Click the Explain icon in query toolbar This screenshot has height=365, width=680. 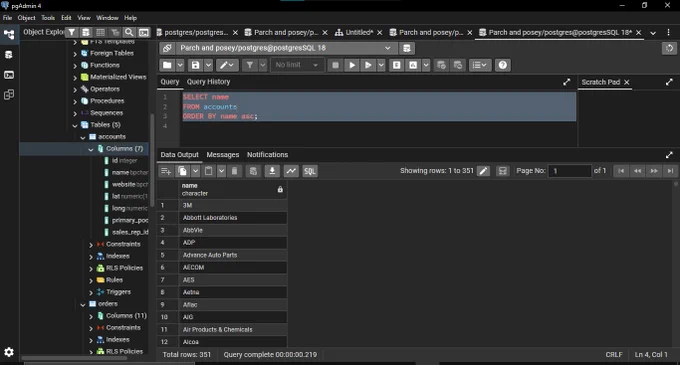tap(396, 65)
